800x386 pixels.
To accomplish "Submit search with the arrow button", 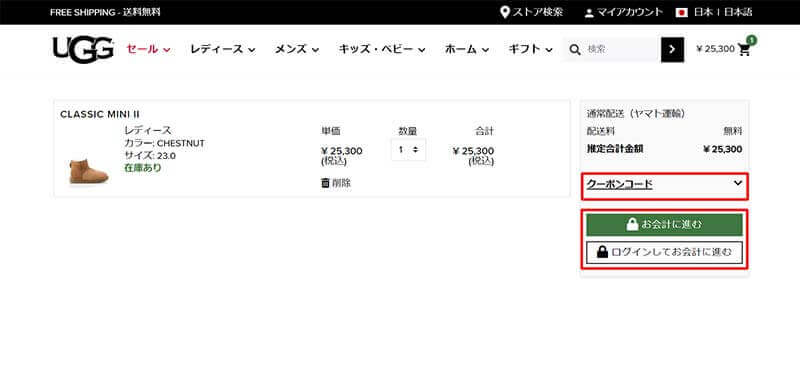I will [672, 49].
